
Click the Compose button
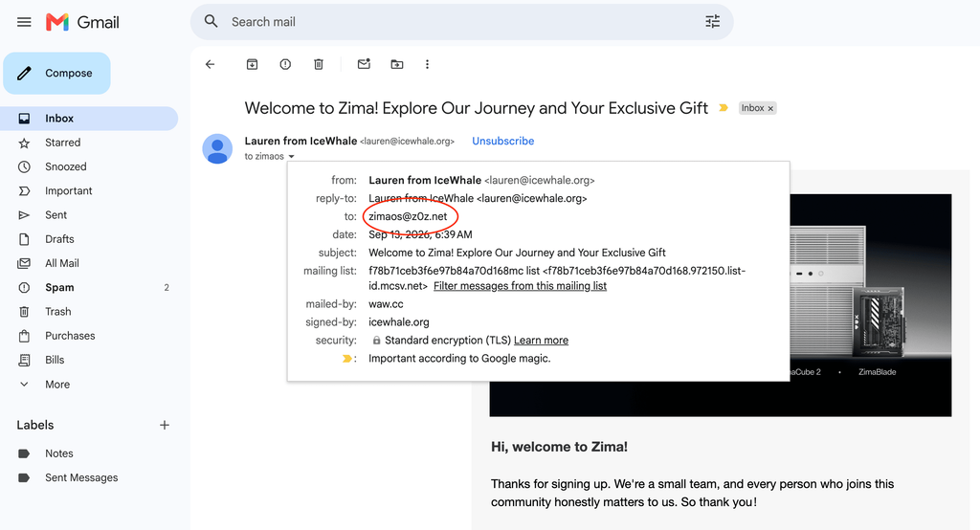point(56,73)
